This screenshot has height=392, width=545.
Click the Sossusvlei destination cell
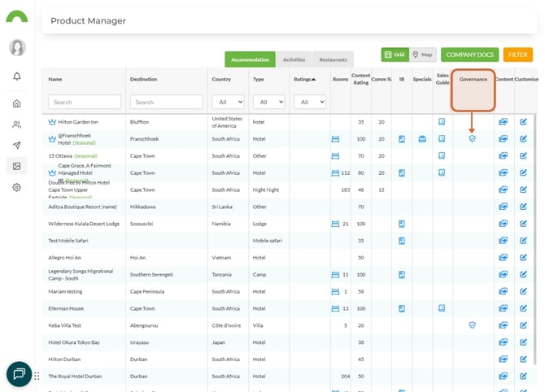(x=142, y=224)
